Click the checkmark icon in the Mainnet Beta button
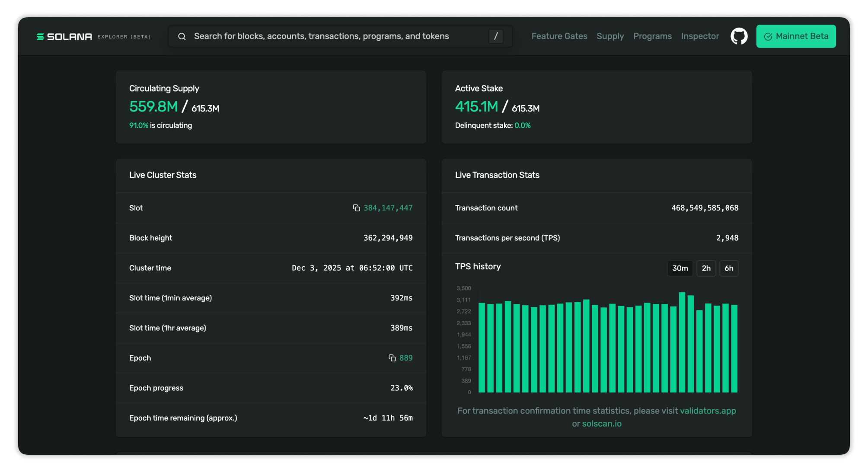This screenshot has height=472, width=868. (768, 37)
